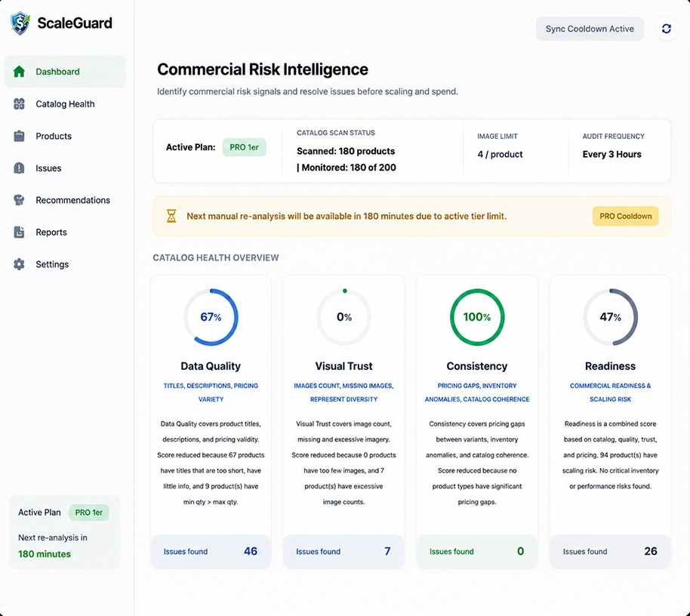This screenshot has width=690, height=616.
Task: Click the 'Scanned: 180 products' text
Action: tap(346, 152)
